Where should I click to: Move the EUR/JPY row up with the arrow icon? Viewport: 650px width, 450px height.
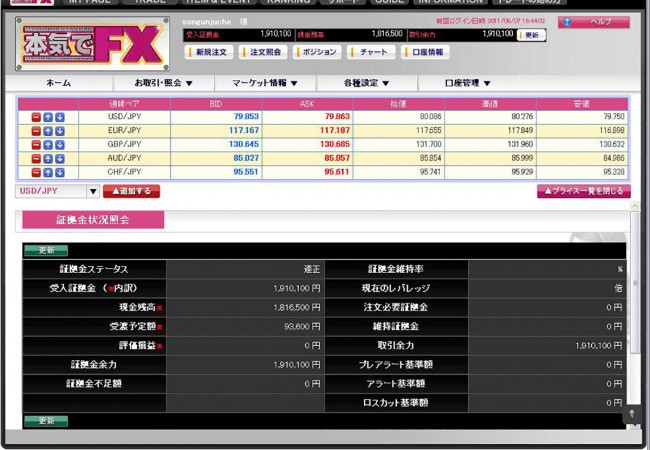(48, 131)
